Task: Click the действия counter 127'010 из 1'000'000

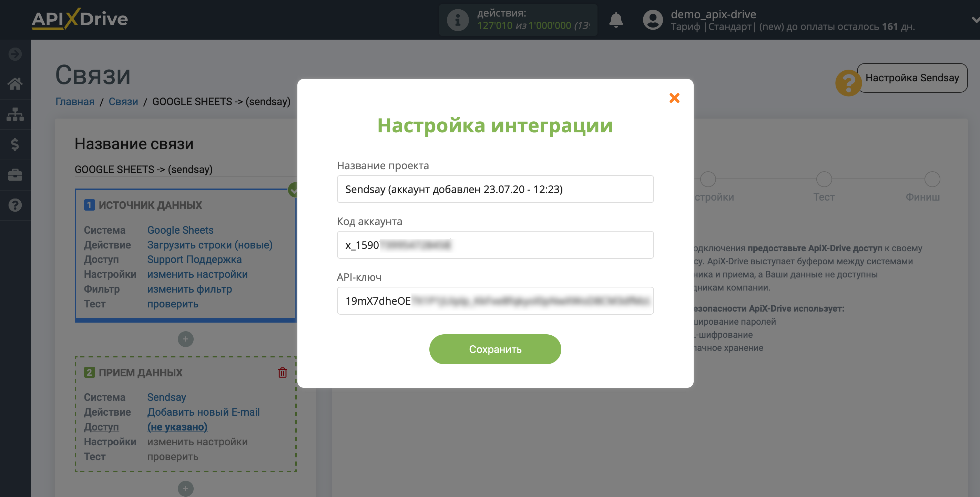Action: click(533, 26)
